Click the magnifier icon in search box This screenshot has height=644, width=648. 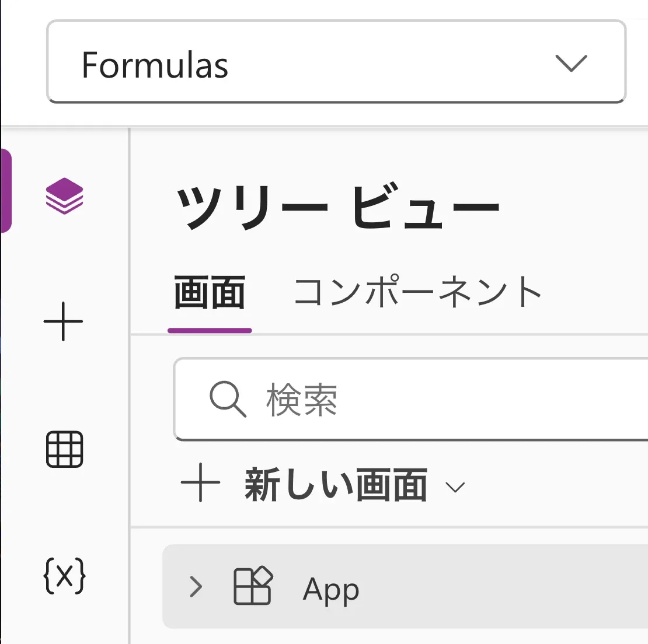click(x=228, y=399)
